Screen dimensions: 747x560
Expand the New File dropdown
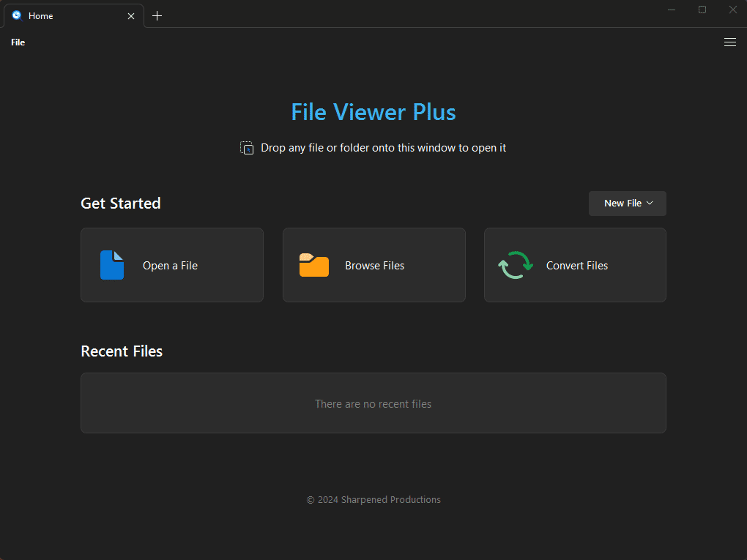[628, 204]
